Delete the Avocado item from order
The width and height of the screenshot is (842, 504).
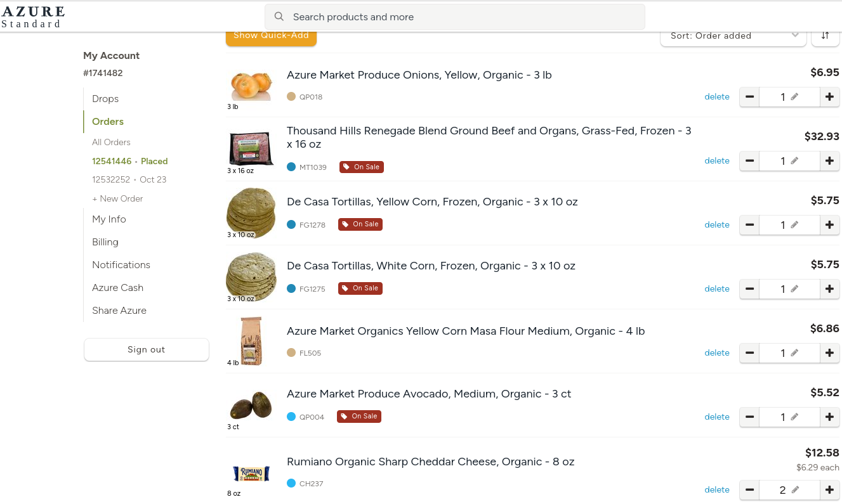click(x=717, y=417)
